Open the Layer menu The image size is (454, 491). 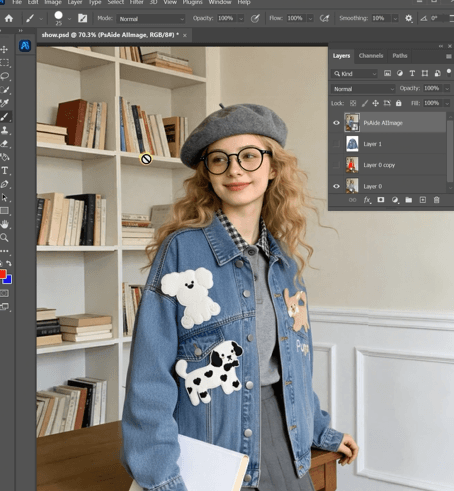click(75, 2)
